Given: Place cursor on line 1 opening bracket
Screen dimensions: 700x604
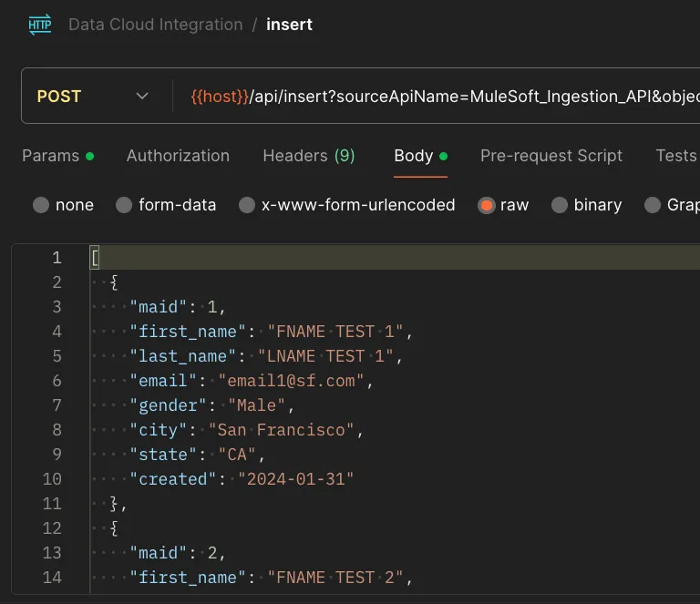Looking at the screenshot, I should click(95, 258).
